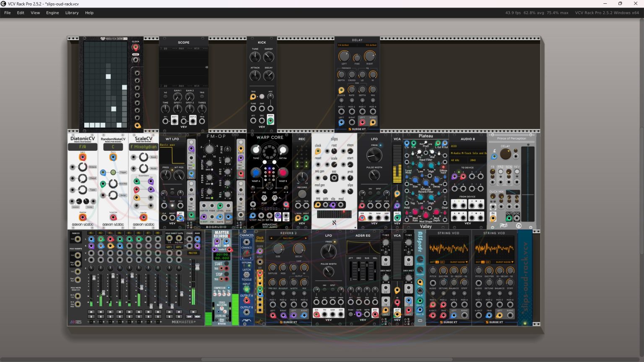
Task: Click the WT LFO FREQ knob
Action: coord(166,175)
